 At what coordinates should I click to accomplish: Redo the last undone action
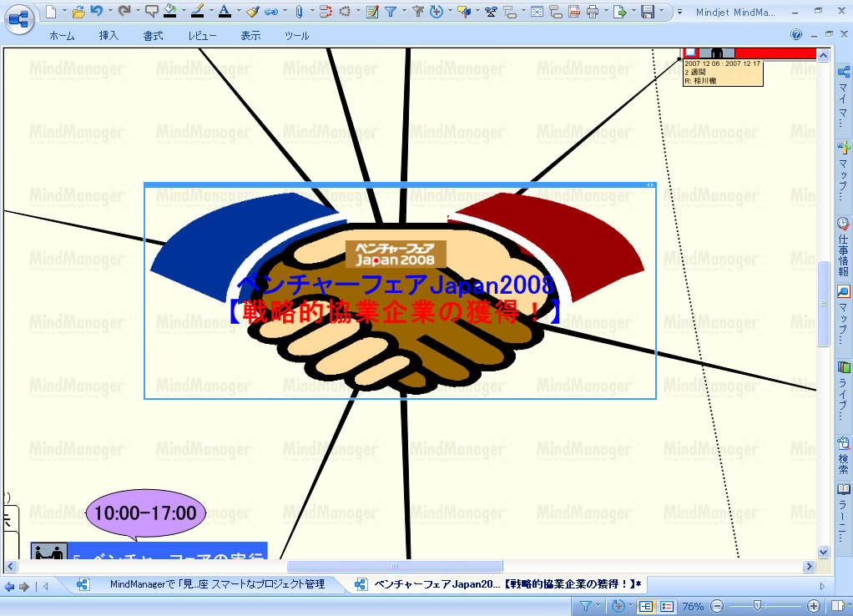point(124,11)
